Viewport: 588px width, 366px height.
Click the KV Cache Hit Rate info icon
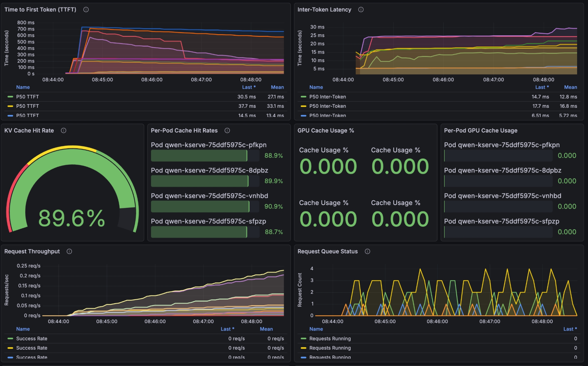point(64,130)
